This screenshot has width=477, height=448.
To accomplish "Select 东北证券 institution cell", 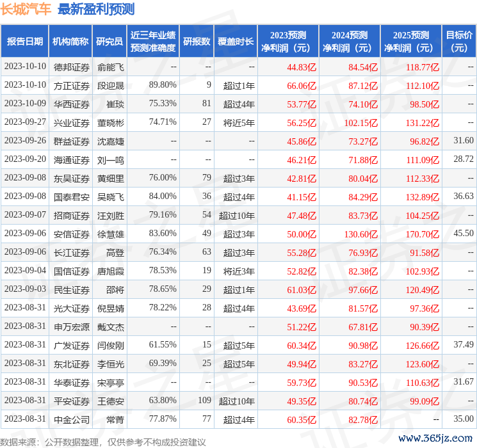I will pos(72,364).
